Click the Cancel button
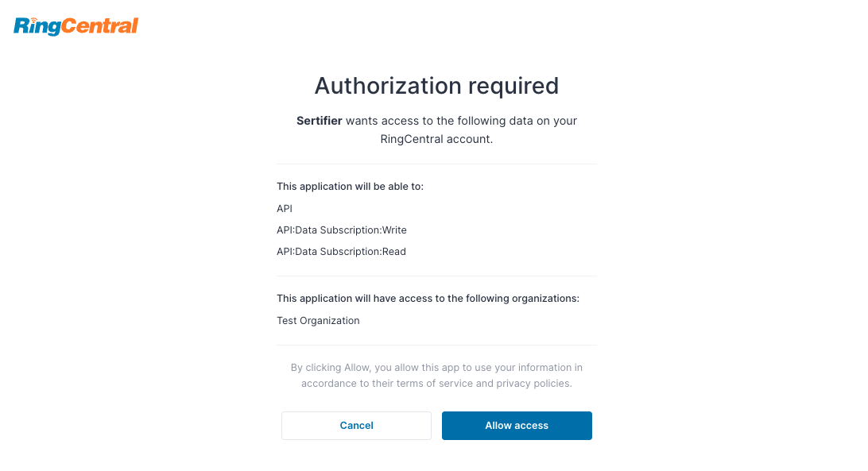Image resolution: width=868 pixels, height=471 pixels. click(356, 426)
